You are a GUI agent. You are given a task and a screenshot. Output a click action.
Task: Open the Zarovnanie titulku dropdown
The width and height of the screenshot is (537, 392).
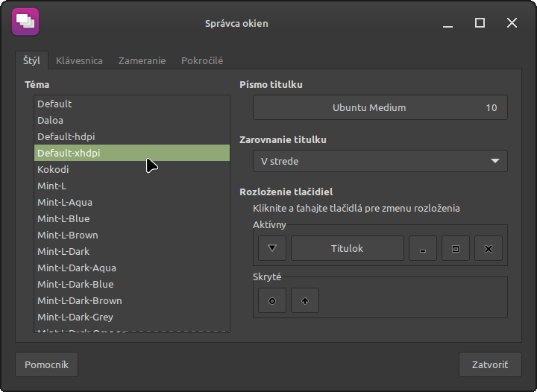click(x=380, y=161)
